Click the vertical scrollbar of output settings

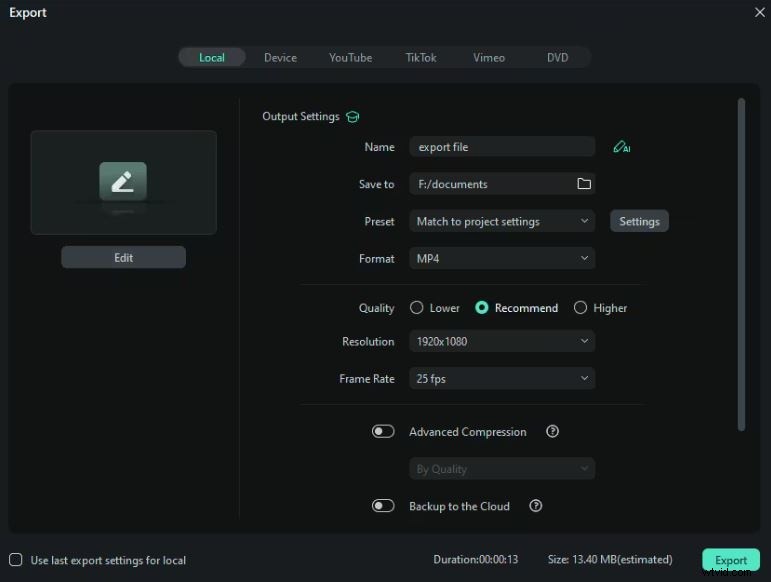coord(741,264)
